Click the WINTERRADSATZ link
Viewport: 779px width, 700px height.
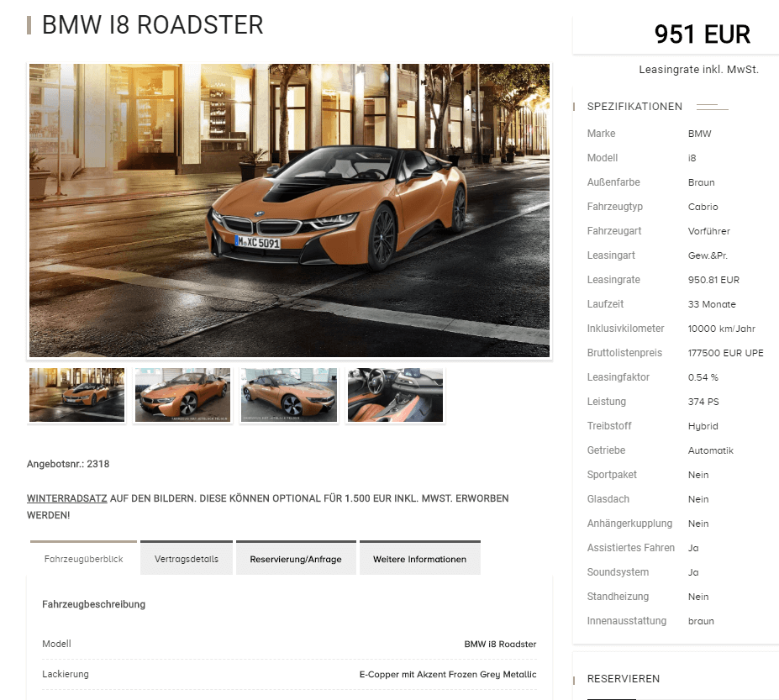click(x=67, y=498)
